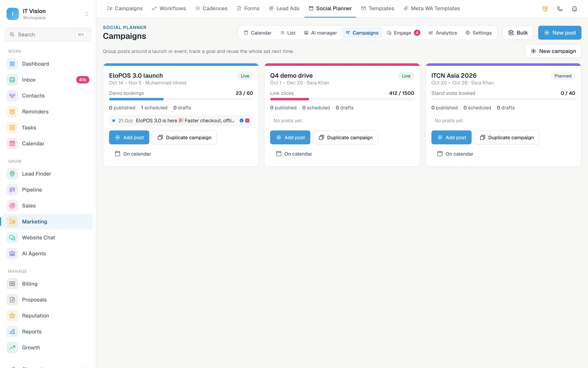This screenshot has width=588, height=368.
Task: Create a New post
Action: tap(560, 33)
